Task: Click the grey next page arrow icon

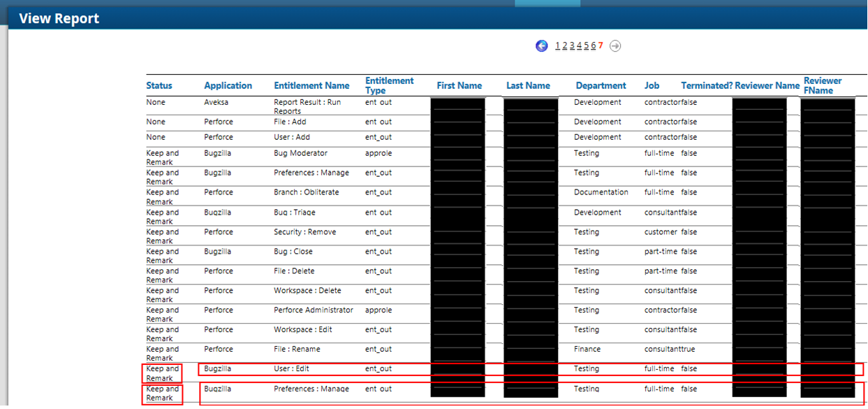Action: pos(615,46)
